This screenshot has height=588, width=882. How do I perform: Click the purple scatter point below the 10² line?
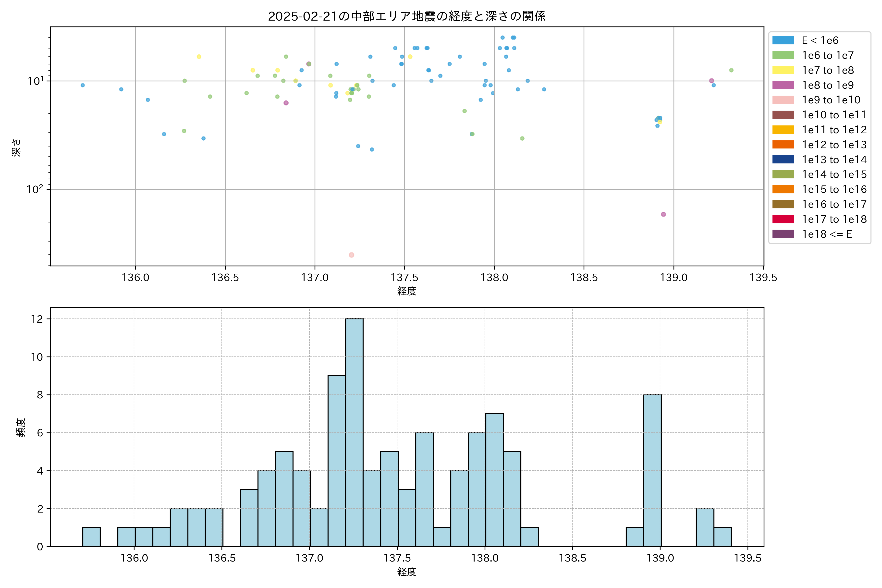tap(663, 214)
